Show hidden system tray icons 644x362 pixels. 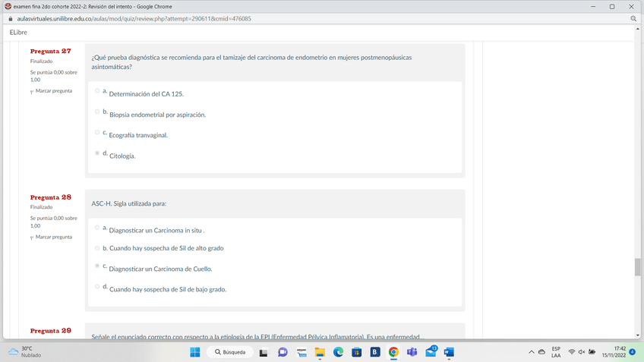[532, 352]
